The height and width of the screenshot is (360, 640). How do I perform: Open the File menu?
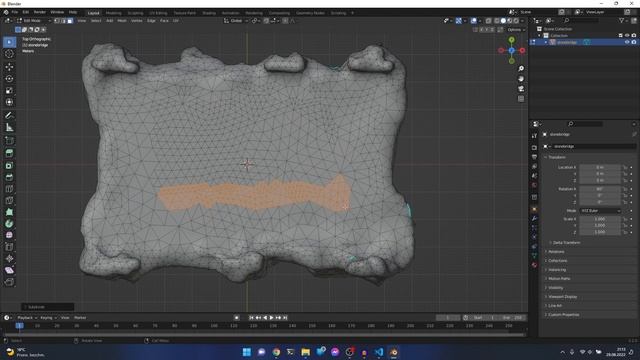(15, 12)
